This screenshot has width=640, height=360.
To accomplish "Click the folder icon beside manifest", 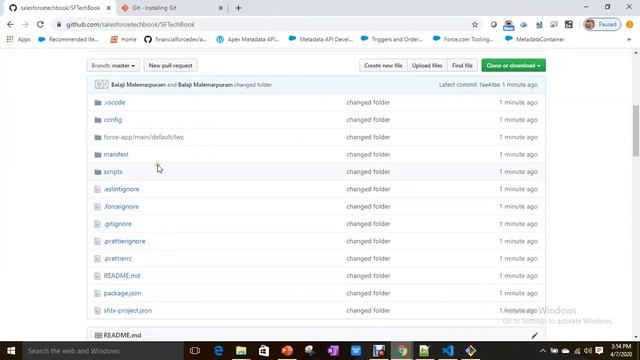I will pos(98,154).
